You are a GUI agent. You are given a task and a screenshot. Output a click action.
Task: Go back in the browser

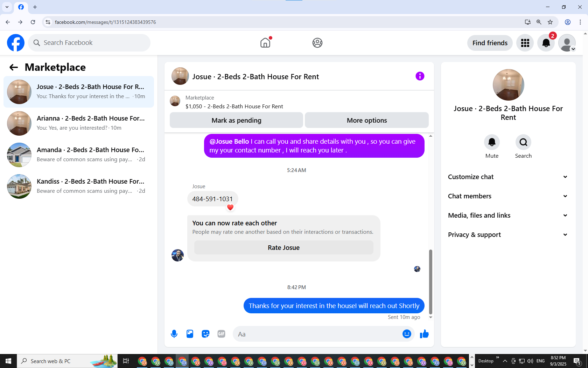click(x=8, y=22)
